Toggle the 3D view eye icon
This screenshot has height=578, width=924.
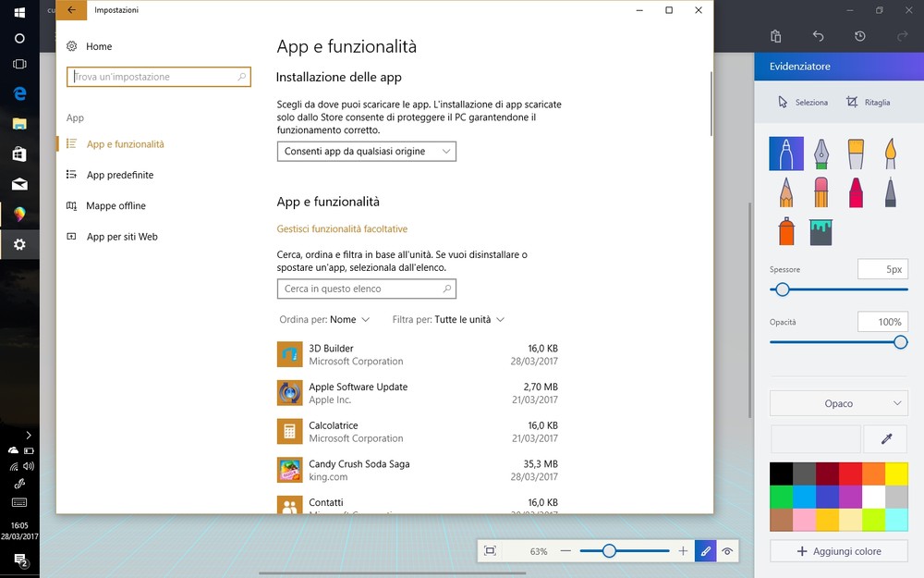click(x=727, y=551)
